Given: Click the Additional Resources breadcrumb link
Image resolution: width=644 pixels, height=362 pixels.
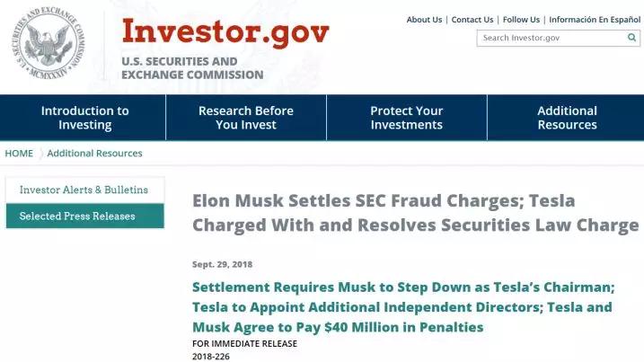Looking at the screenshot, I should 94,154.
